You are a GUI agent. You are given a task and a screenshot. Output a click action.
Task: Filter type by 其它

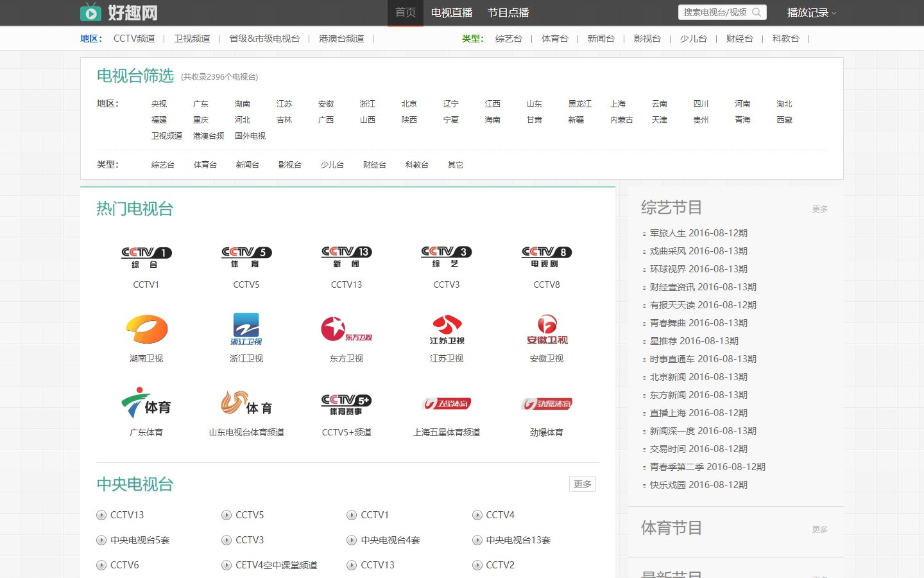click(456, 165)
